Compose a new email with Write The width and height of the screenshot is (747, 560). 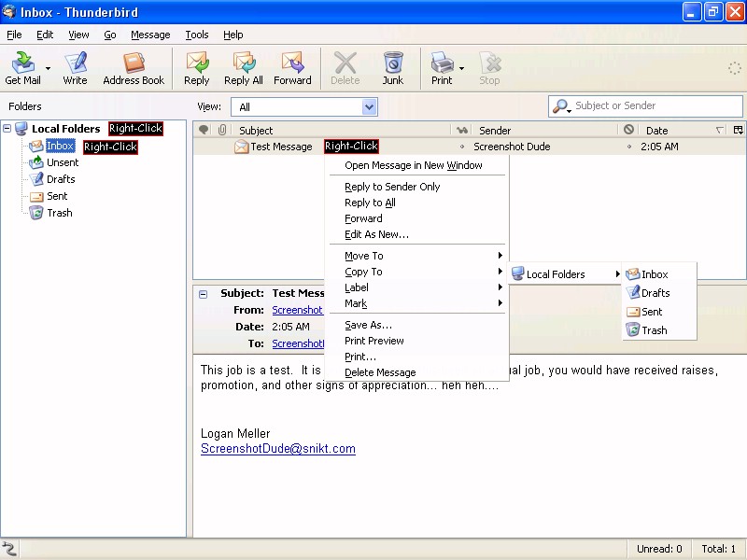[x=75, y=68]
